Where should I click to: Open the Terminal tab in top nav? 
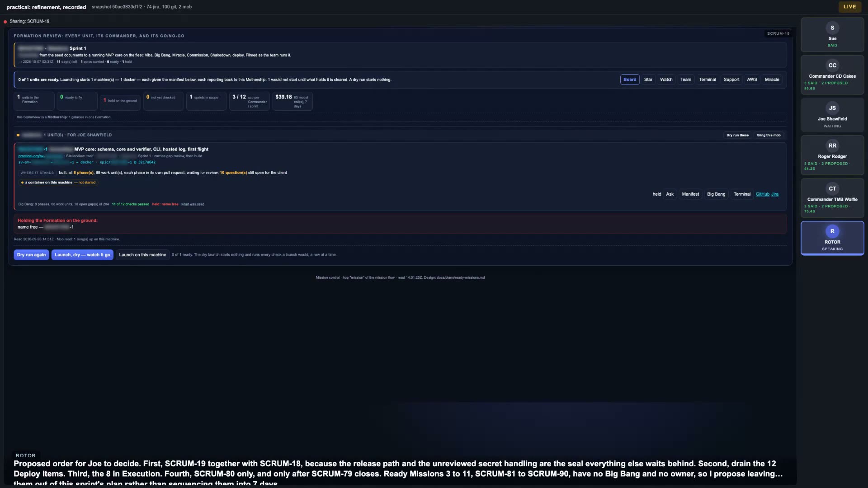pyautogui.click(x=708, y=80)
